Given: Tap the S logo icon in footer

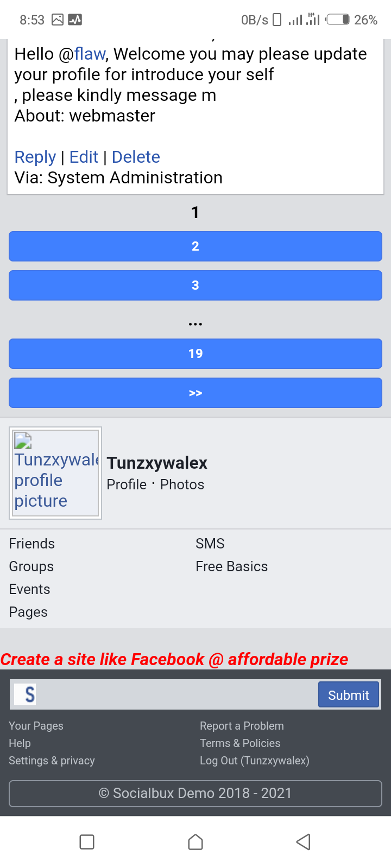Looking at the screenshot, I should (x=26, y=694).
